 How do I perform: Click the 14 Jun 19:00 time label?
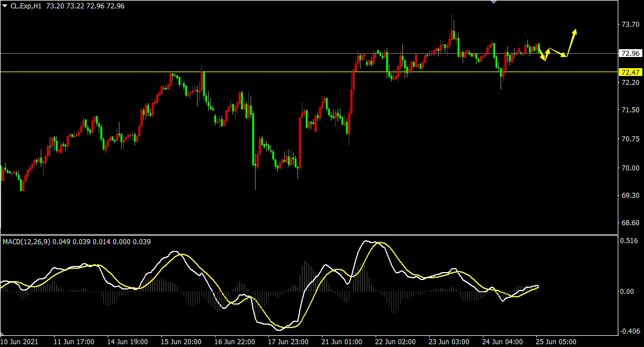(127, 342)
